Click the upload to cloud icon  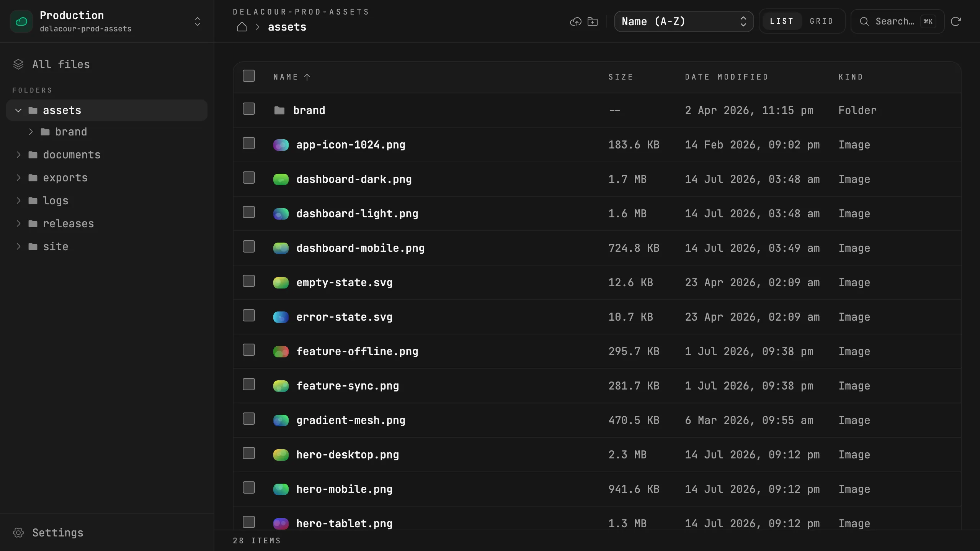tap(575, 22)
